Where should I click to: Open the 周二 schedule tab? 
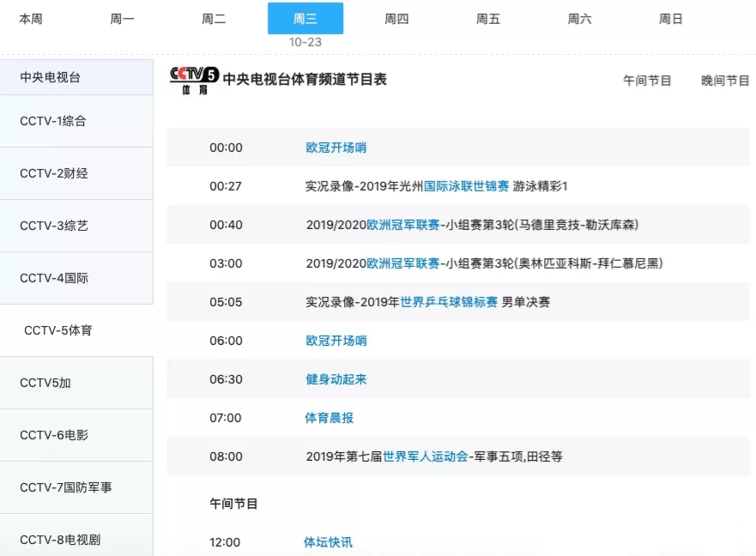[214, 19]
